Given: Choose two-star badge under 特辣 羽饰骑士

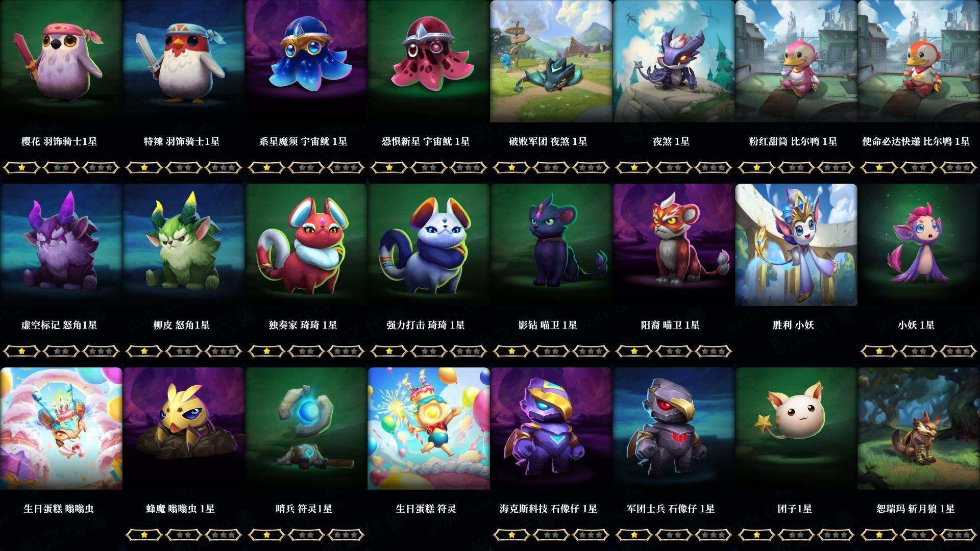Looking at the screenshot, I should pos(184,167).
